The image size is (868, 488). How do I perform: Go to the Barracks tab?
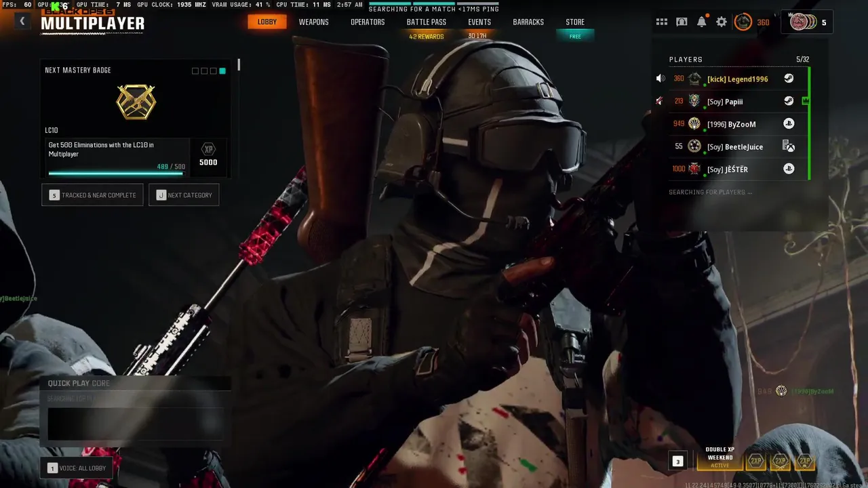(528, 22)
